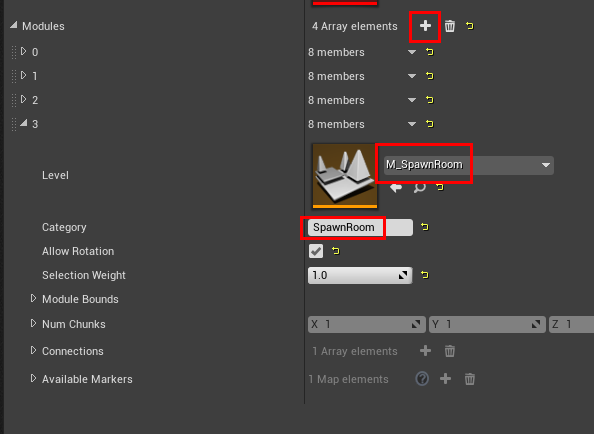Collapse the Modules section
Screen dimensions: 594x434
14,25
